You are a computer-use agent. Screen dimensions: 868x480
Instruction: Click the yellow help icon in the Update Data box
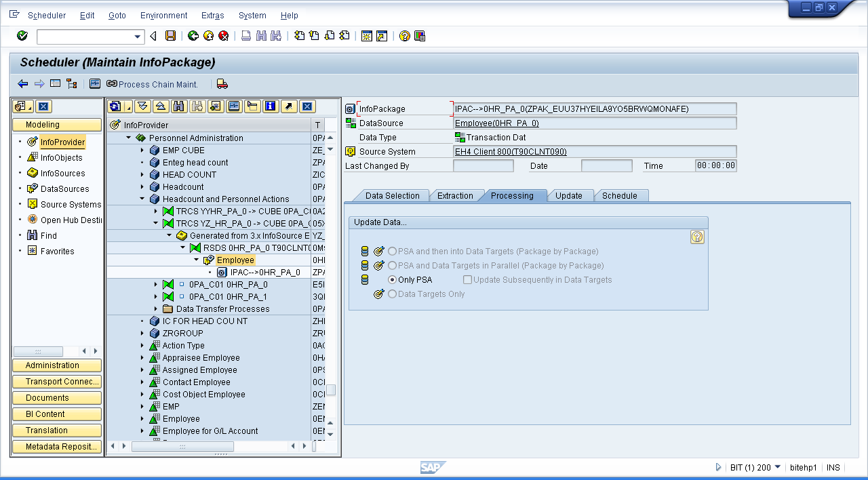coord(697,237)
